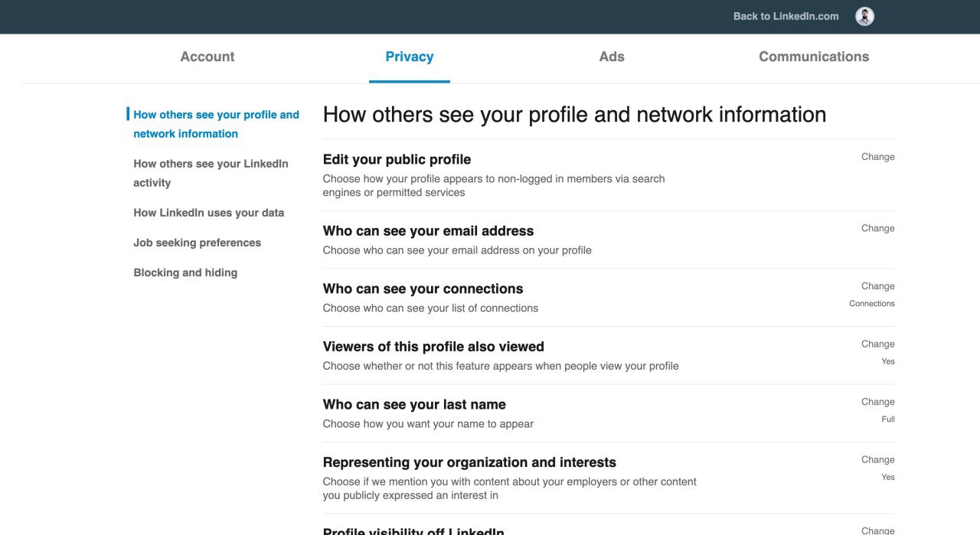Image resolution: width=980 pixels, height=535 pixels.
Task: Click the 'Full' value for last name setting
Action: (x=887, y=419)
